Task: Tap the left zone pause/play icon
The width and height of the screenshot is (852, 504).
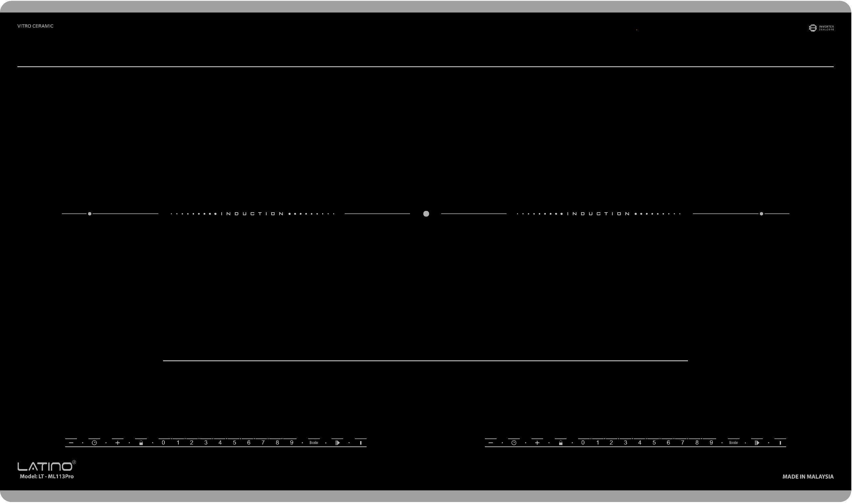Action: pos(337,443)
